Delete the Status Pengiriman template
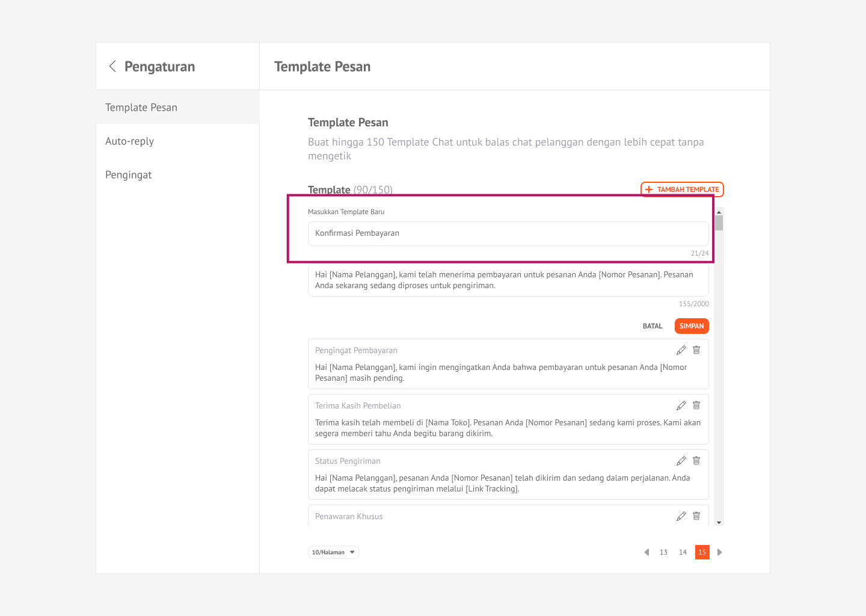Image resolution: width=866 pixels, height=616 pixels. click(x=696, y=461)
